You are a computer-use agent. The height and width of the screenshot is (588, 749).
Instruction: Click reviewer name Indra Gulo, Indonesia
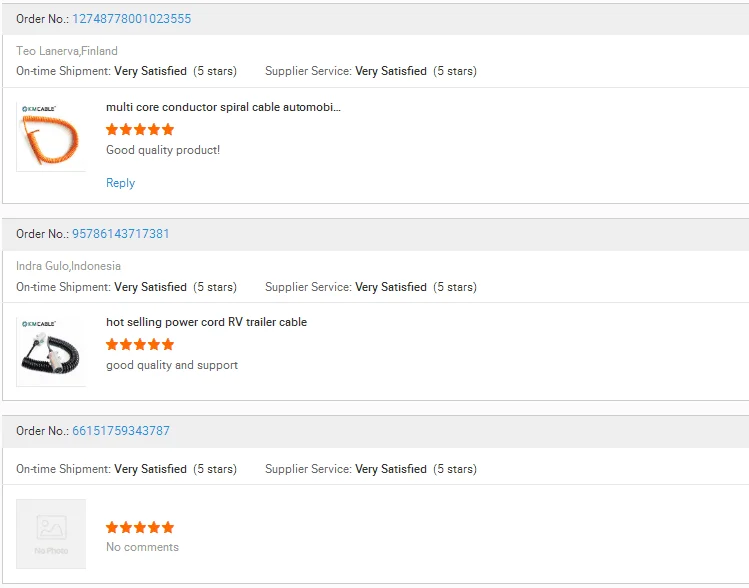coord(68,266)
